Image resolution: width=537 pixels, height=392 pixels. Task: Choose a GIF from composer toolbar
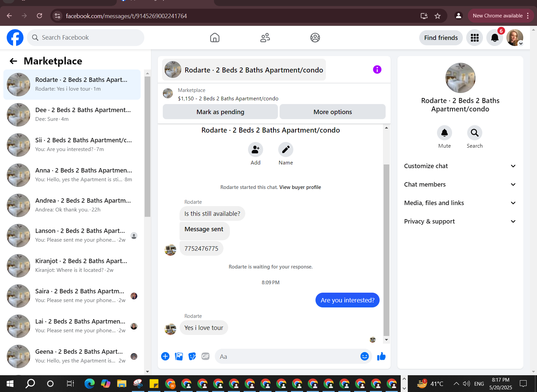[205, 356]
